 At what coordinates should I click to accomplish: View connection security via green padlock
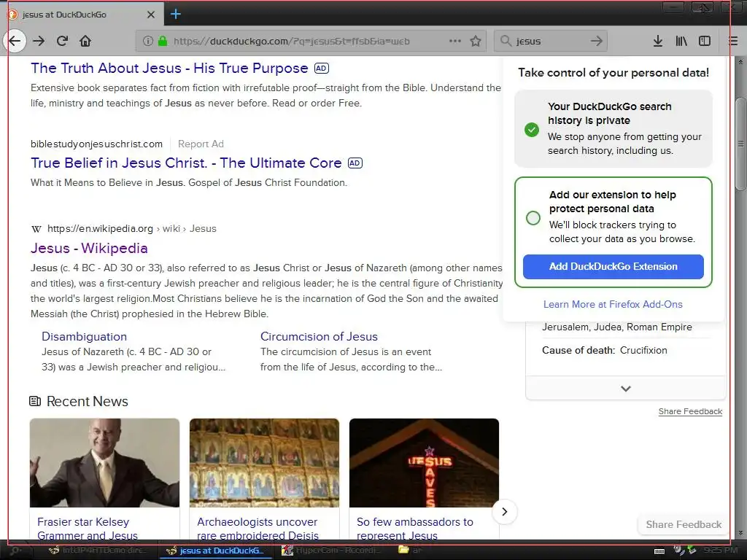pyautogui.click(x=163, y=41)
